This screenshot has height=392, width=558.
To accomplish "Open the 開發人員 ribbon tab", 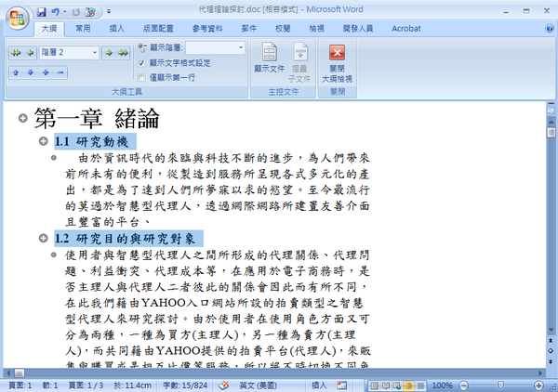I will [x=358, y=29].
